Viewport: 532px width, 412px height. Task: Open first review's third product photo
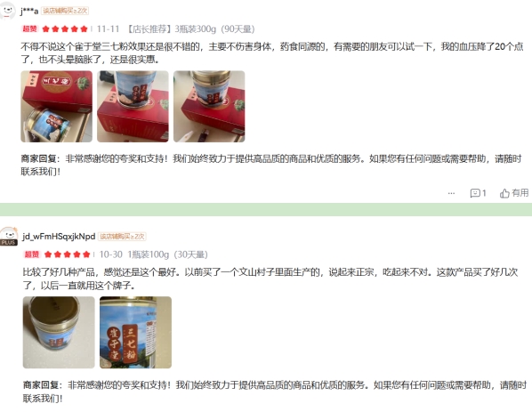[209, 106]
